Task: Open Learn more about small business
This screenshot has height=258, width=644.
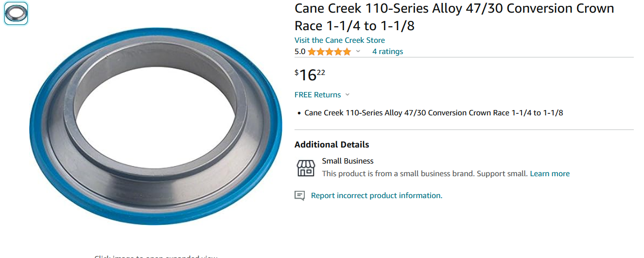Action: point(550,174)
